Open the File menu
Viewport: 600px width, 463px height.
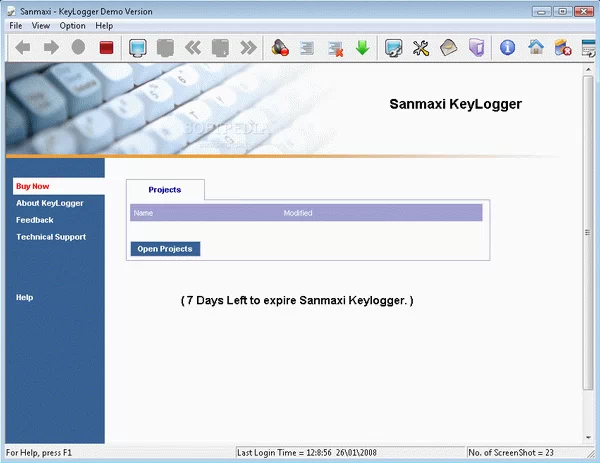(x=16, y=26)
